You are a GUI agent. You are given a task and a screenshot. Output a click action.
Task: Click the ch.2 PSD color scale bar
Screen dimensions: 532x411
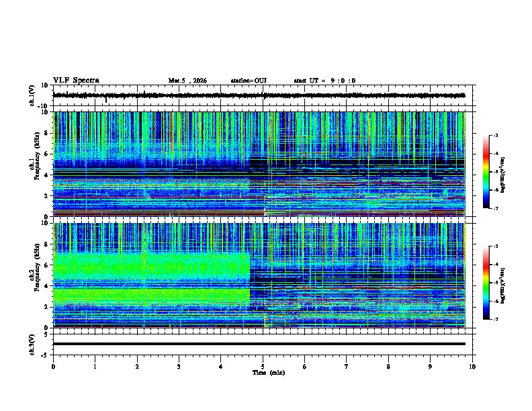click(x=486, y=283)
